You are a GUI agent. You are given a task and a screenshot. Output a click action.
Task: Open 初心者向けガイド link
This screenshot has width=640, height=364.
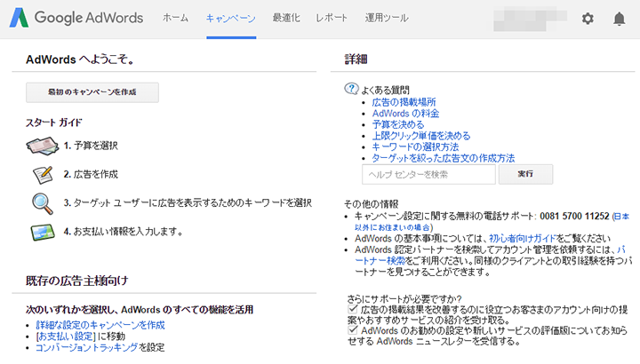click(x=523, y=239)
